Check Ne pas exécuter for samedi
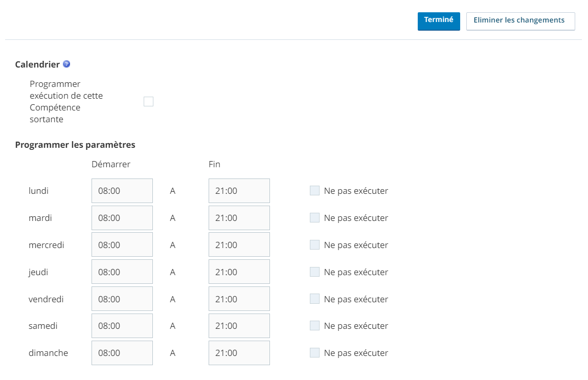 (x=314, y=326)
